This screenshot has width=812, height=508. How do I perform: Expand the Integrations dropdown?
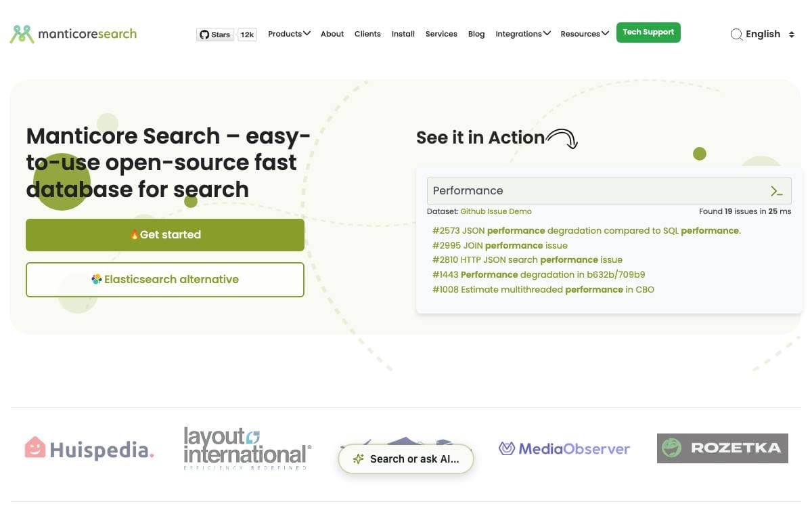(523, 34)
